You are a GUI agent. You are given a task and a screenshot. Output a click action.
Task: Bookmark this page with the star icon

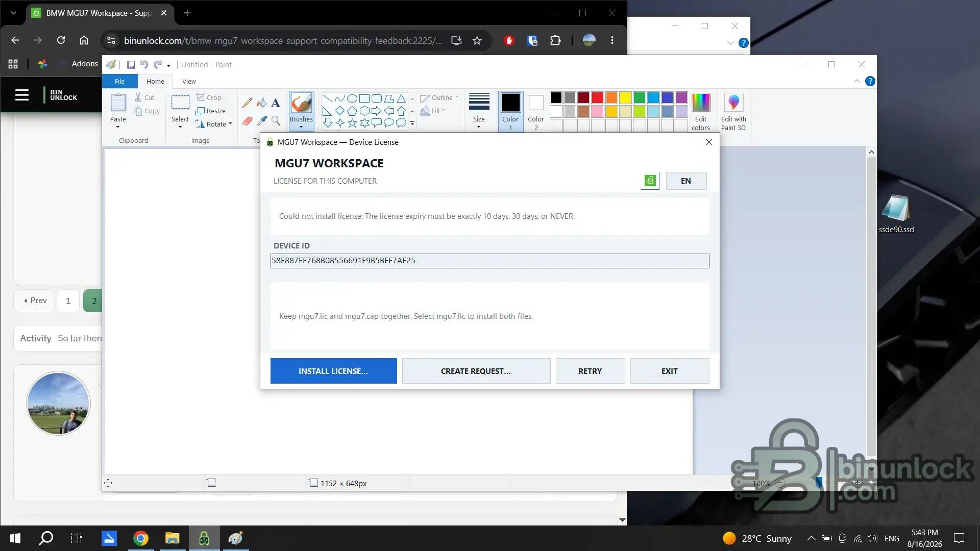[x=477, y=40]
